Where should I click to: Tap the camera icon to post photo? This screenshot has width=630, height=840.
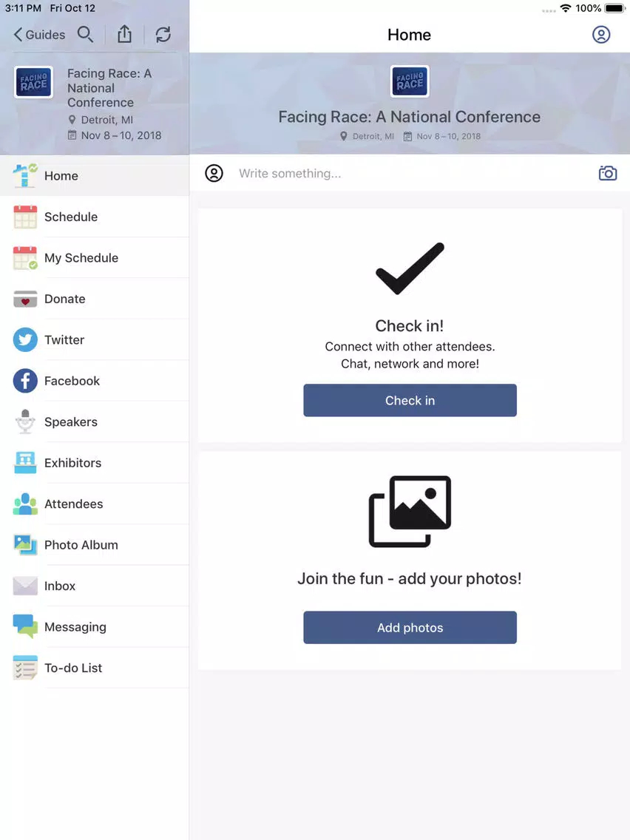[608, 173]
